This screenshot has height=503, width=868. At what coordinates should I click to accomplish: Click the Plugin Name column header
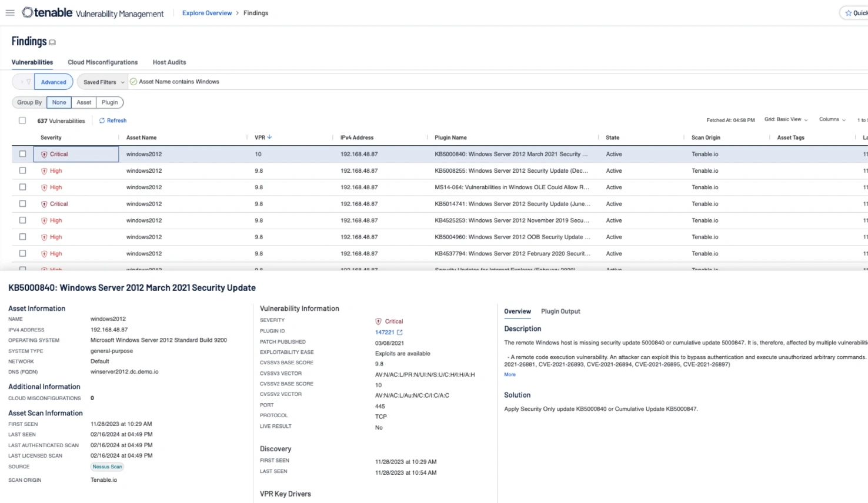[450, 138]
